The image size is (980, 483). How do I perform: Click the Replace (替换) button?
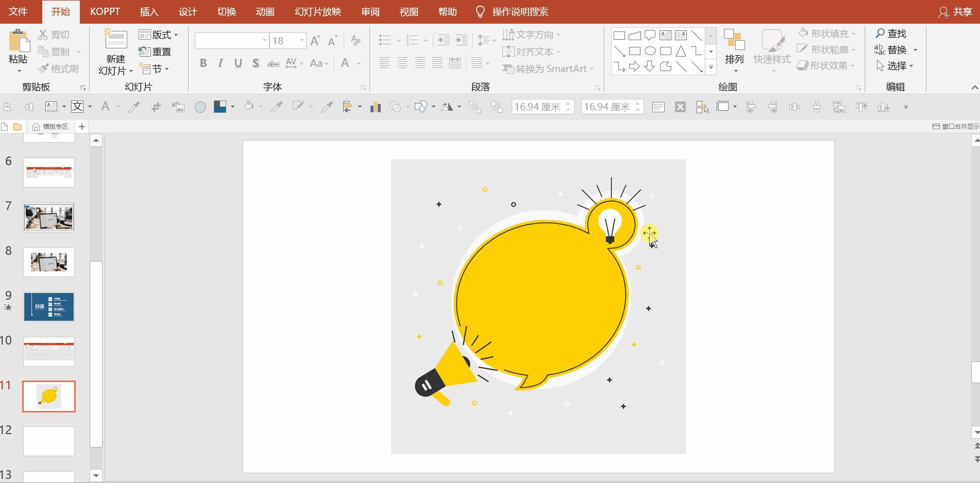pyautogui.click(x=895, y=50)
